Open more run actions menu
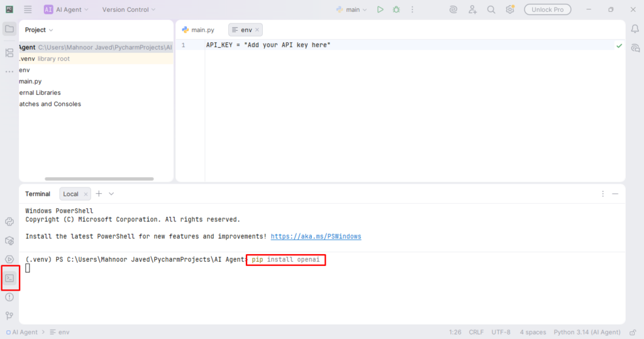 tap(413, 9)
